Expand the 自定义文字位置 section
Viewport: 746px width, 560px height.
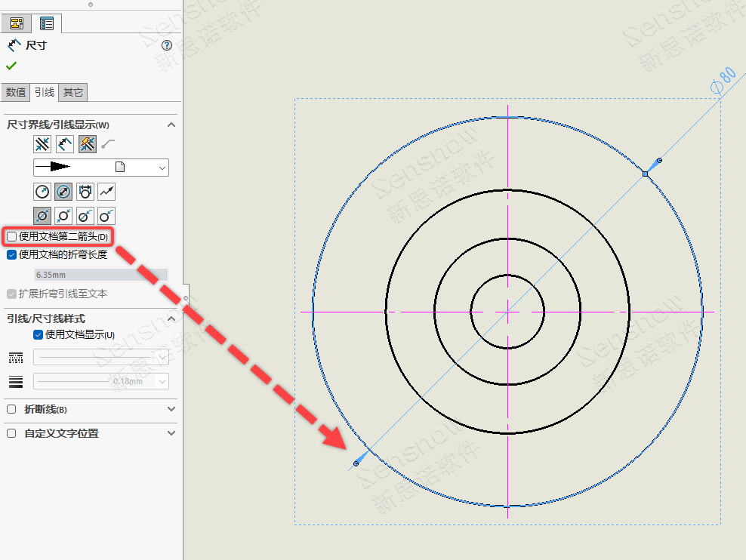coord(171,433)
